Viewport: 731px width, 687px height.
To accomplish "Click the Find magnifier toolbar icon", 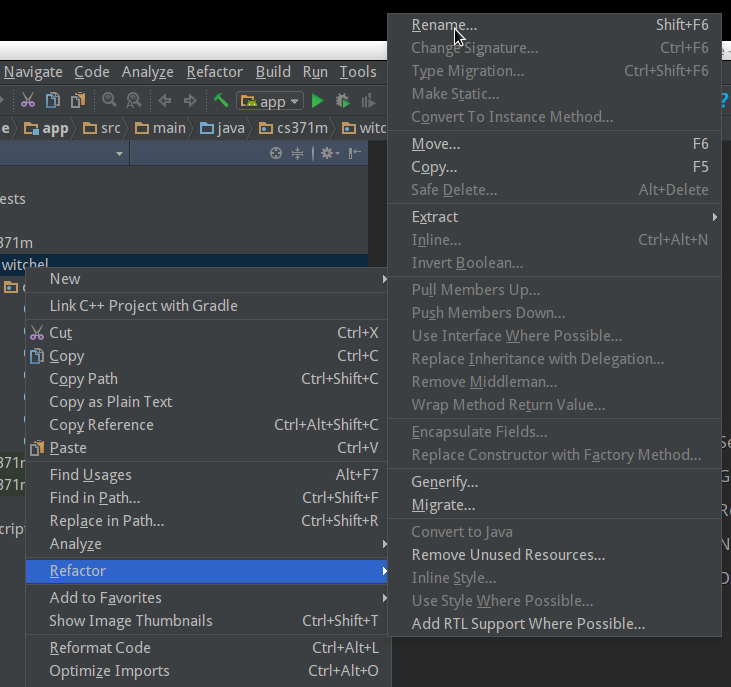I will (108, 100).
